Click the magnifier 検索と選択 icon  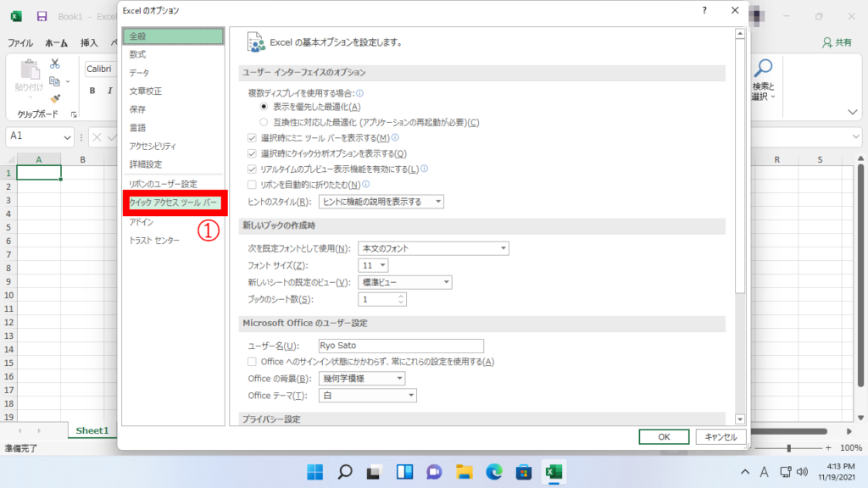coord(764,68)
